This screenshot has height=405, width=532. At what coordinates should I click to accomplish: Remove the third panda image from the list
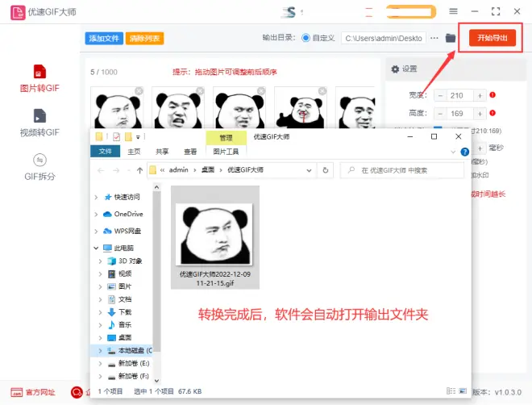point(261,91)
